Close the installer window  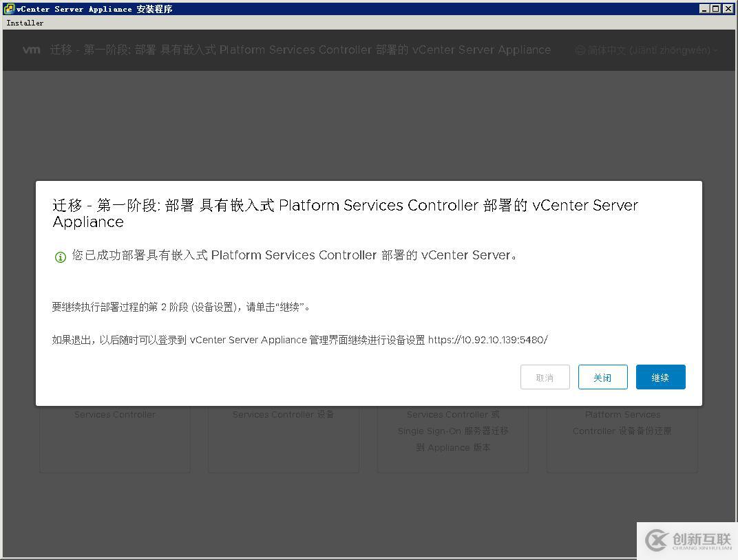point(728,8)
